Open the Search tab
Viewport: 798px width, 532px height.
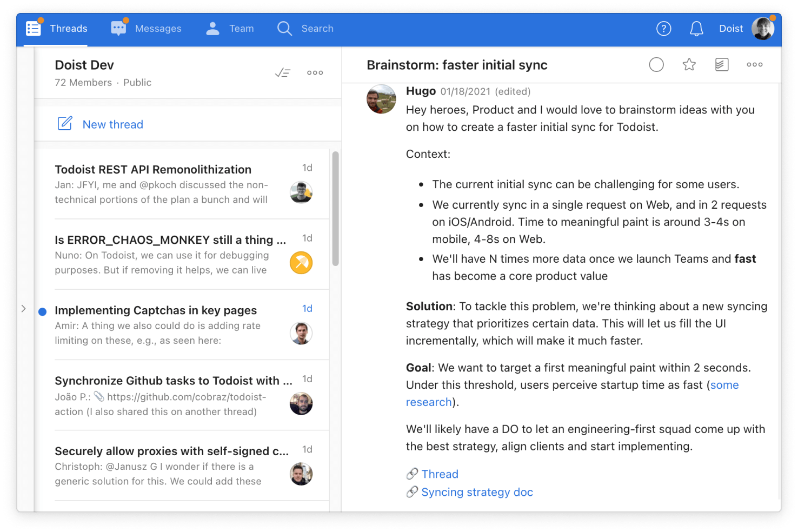click(305, 29)
